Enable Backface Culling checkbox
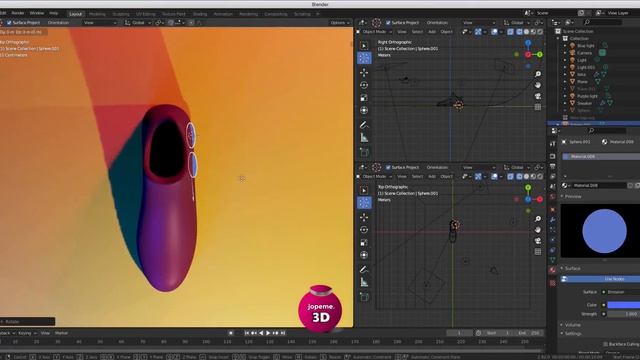 pyautogui.click(x=605, y=344)
